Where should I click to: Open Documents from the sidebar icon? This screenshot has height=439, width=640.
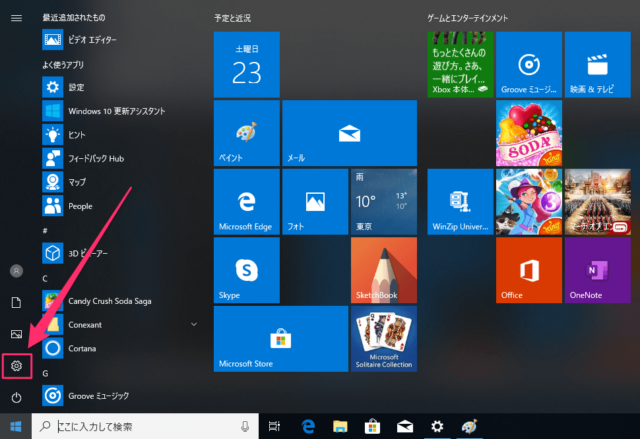tap(16, 302)
